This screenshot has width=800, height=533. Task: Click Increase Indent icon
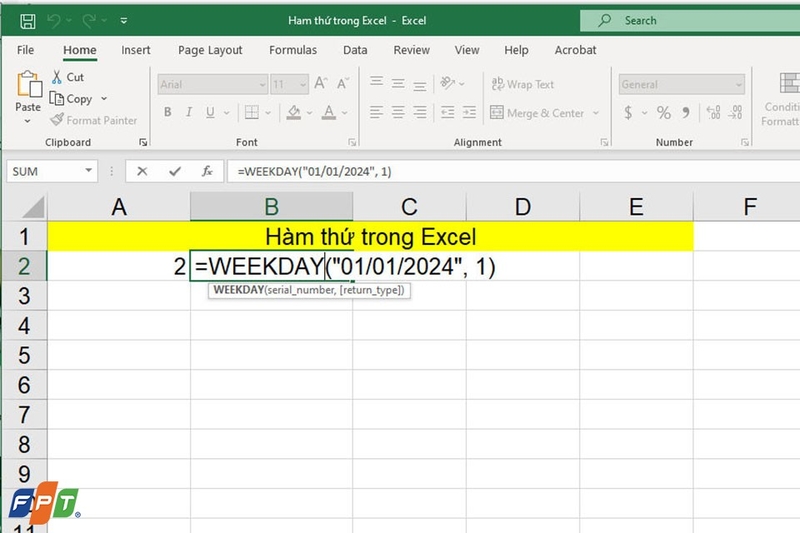point(469,112)
